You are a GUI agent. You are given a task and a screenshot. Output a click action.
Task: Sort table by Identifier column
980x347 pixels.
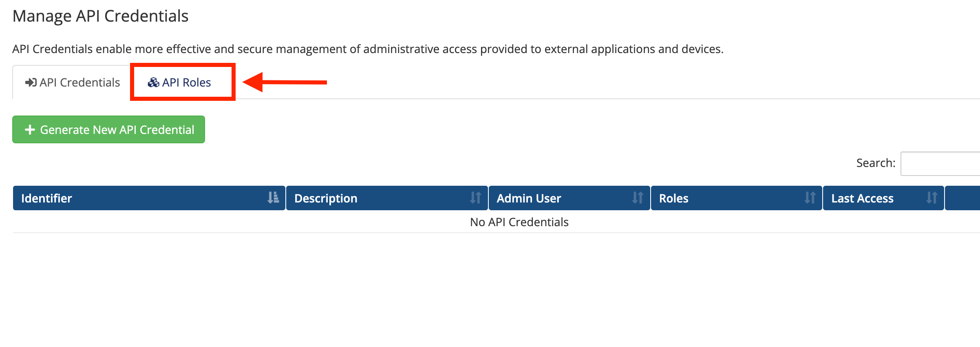coord(149,198)
